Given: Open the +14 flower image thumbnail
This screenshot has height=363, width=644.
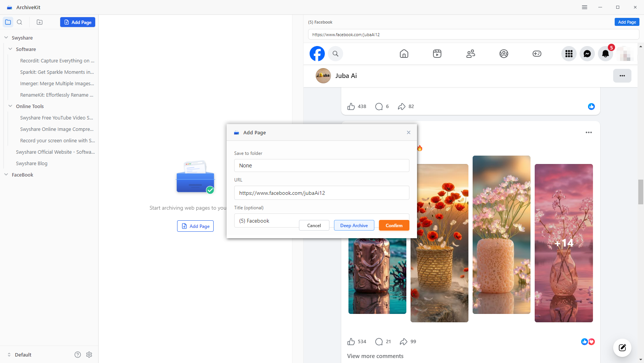Looking at the screenshot, I should 564,243.
